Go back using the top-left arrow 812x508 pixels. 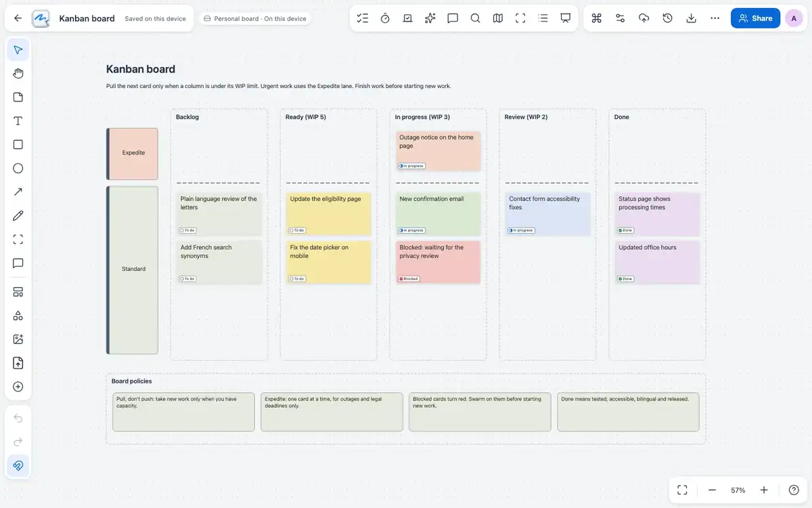18,18
